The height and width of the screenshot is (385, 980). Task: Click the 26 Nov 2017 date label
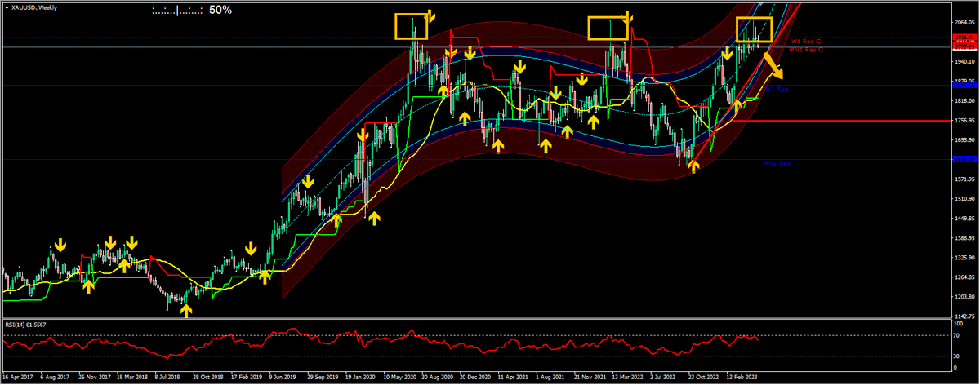(95, 378)
